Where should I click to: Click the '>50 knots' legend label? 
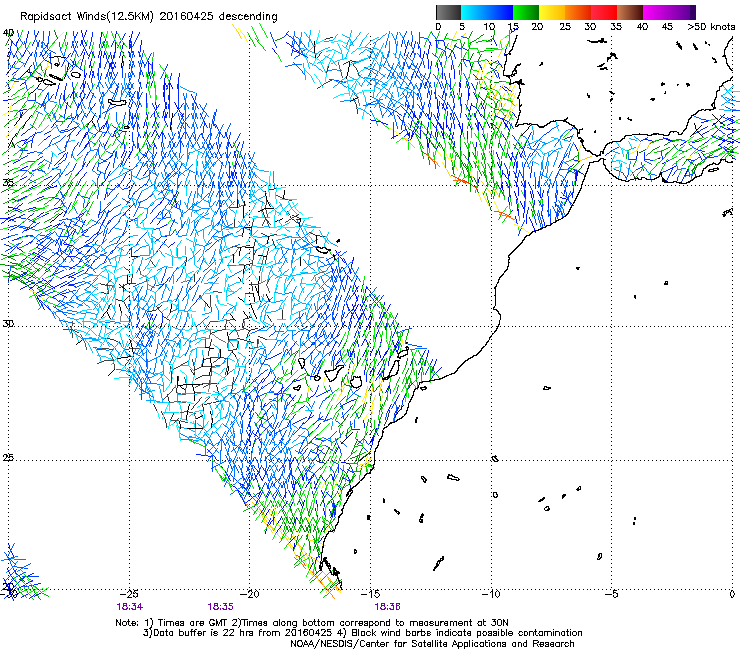pyautogui.click(x=711, y=27)
